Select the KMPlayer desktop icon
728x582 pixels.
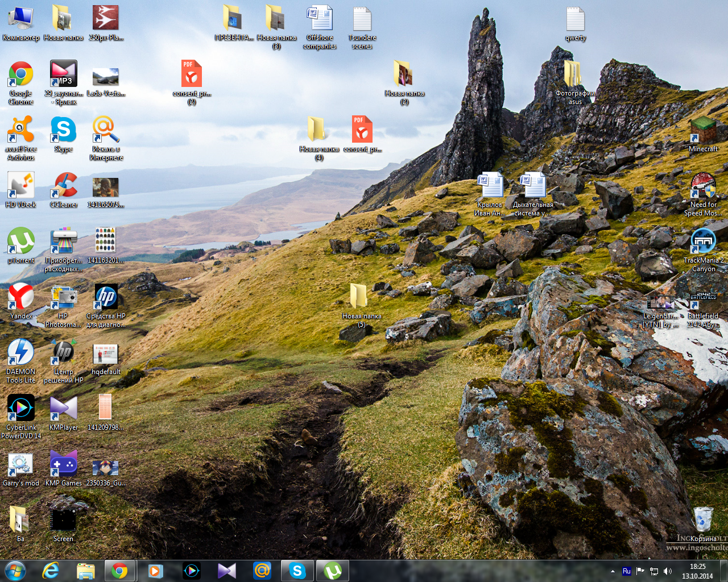tap(63, 409)
